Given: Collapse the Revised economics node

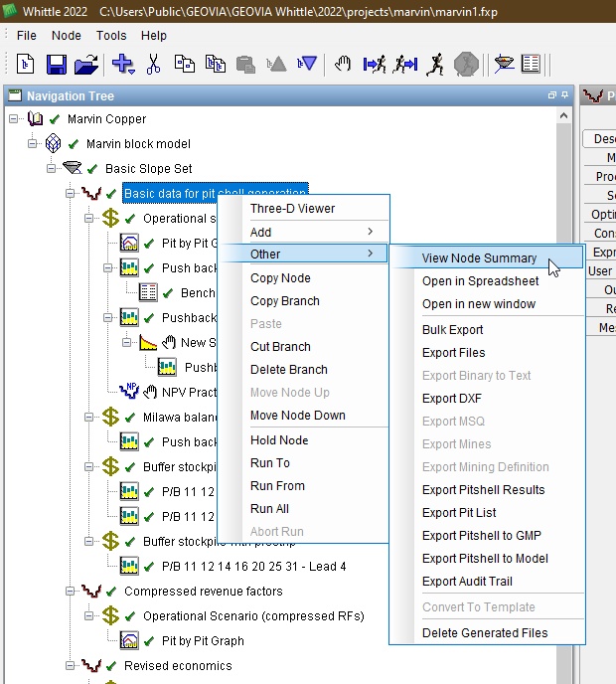Looking at the screenshot, I should [70, 666].
